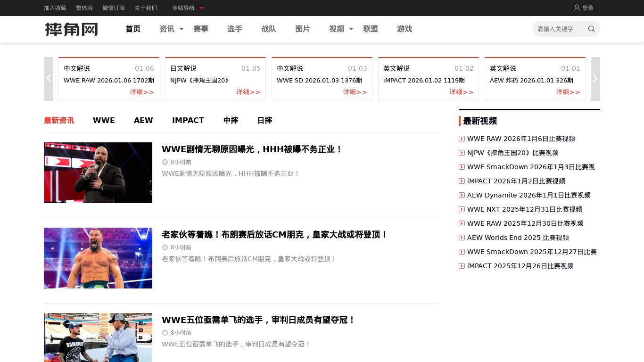Click the Brock Lesnar article thumbnail

98,258
